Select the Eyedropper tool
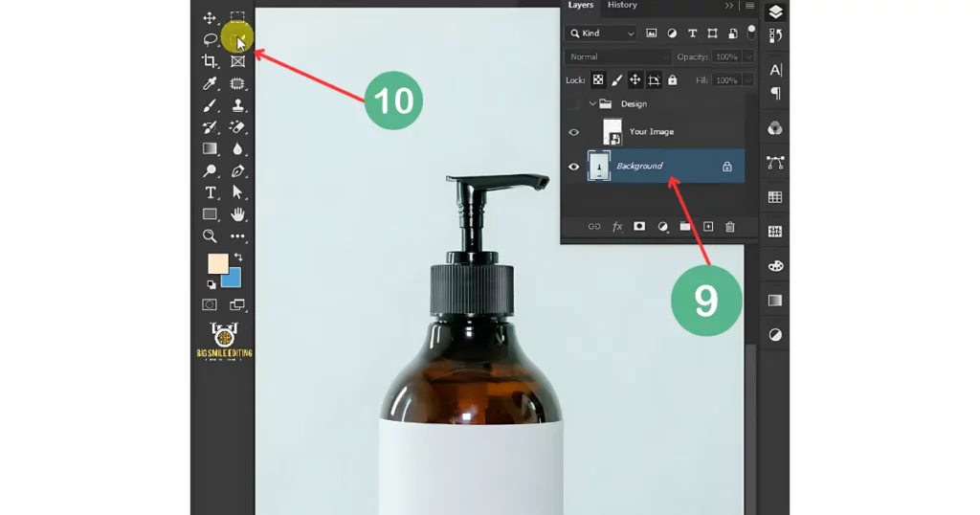 pos(210,83)
